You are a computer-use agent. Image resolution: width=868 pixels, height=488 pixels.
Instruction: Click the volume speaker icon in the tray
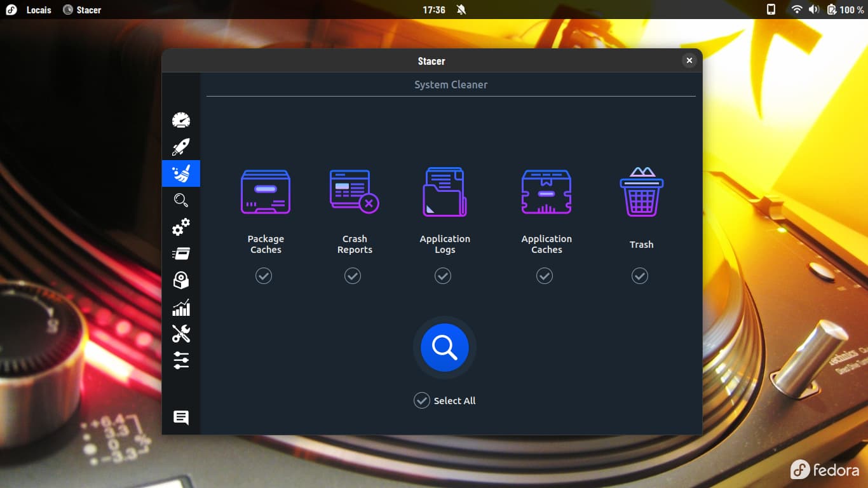(x=814, y=10)
